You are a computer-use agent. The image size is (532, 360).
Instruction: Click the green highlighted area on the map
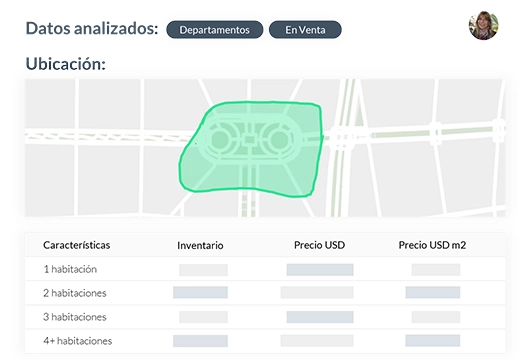[251, 149]
